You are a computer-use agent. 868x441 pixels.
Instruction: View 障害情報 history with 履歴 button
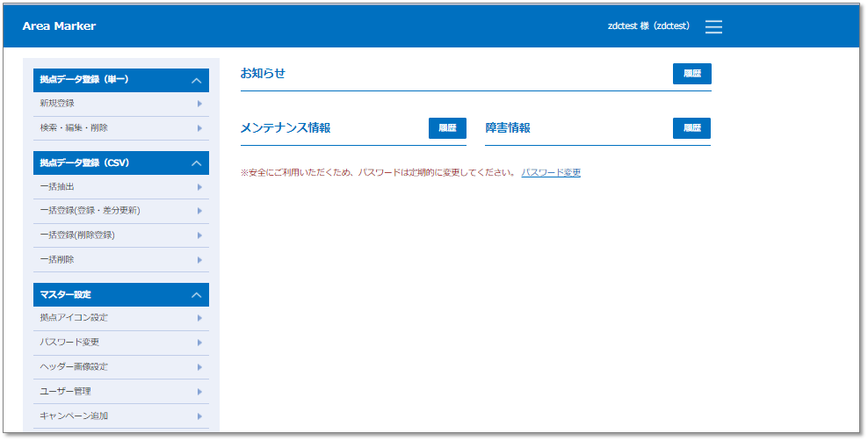[692, 127]
